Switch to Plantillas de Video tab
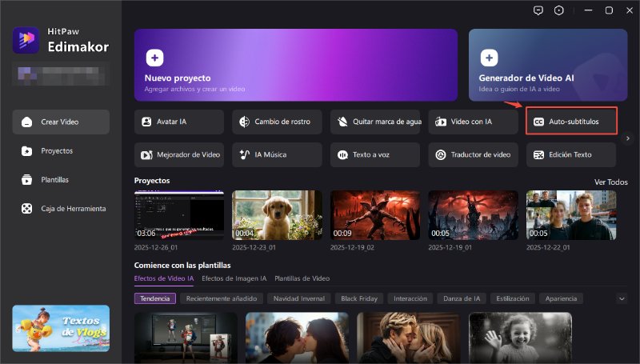Screen dimensions: 640x364 pos(302,278)
